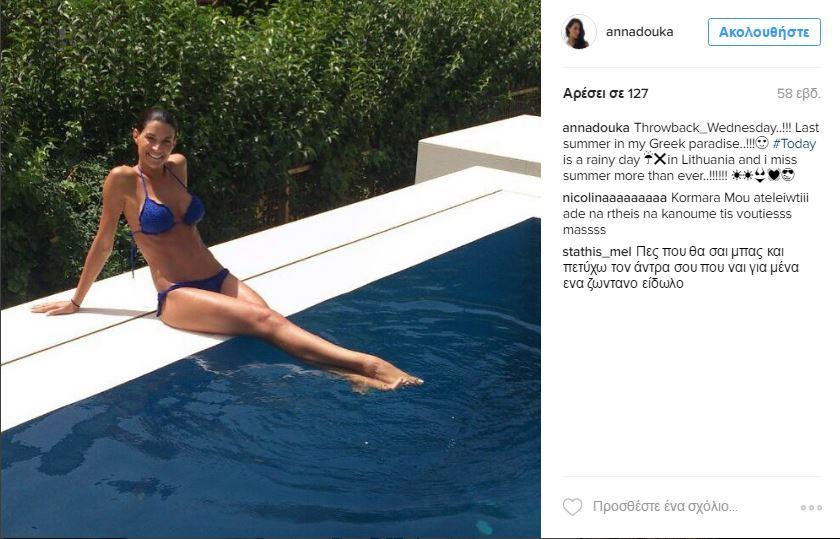The image size is (840, 539).
Task: Click the add comment field Προσθέστε ένα σχόλιο
Action: pos(665,506)
